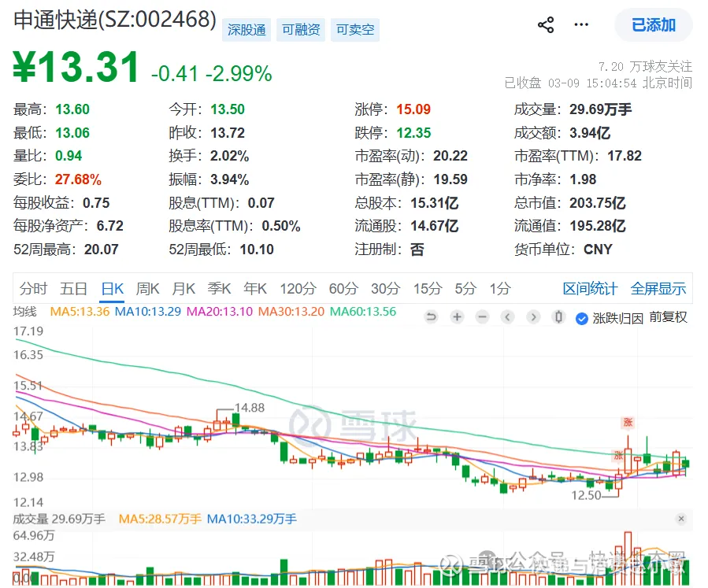Click the MA20:13.10 indicator label
The height and width of the screenshot is (588, 708).
pos(220,312)
